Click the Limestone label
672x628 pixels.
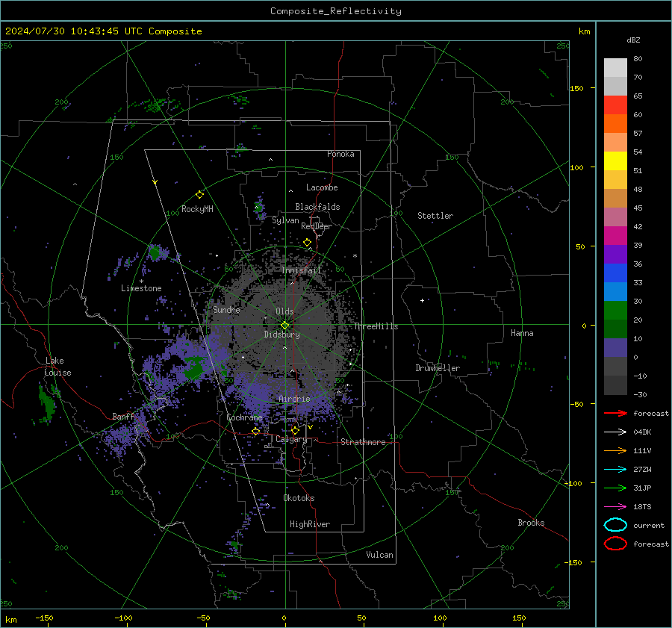pyautogui.click(x=141, y=288)
